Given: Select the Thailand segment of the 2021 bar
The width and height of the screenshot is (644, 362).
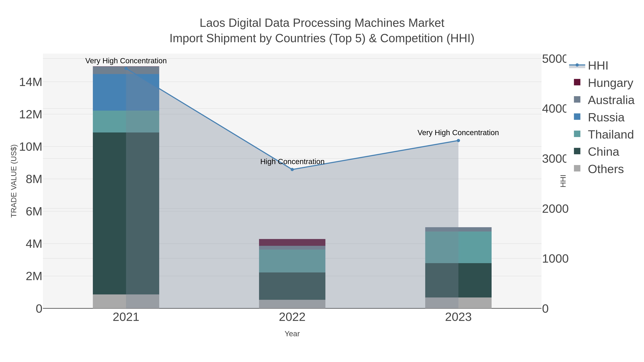Looking at the screenshot, I should pos(126,122).
